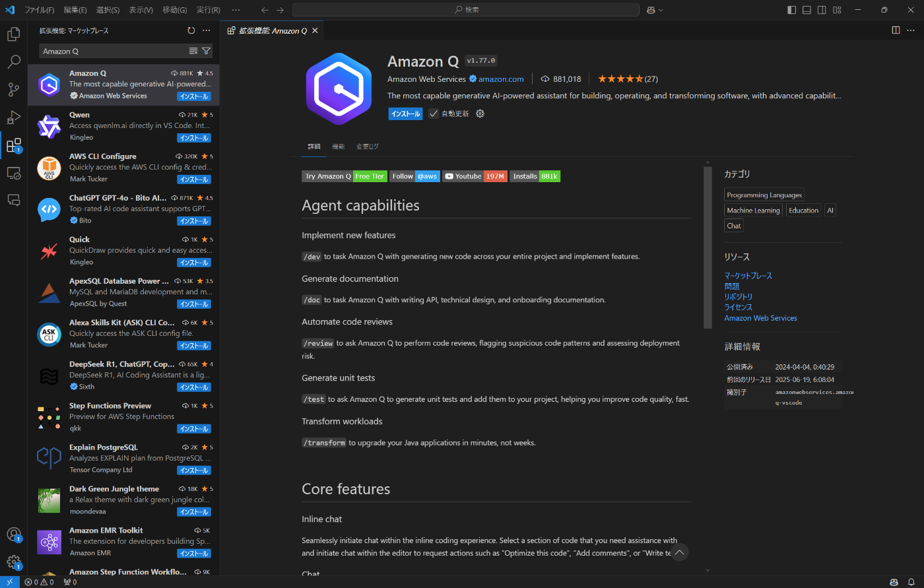This screenshot has height=588, width=924.
Task: Open Remote Explorer activity icon
Action: pyautogui.click(x=13, y=173)
